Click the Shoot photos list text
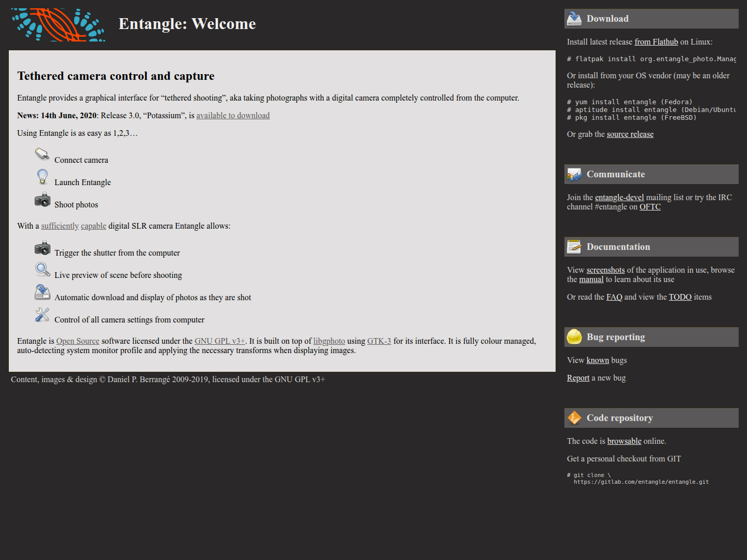 pos(76,205)
